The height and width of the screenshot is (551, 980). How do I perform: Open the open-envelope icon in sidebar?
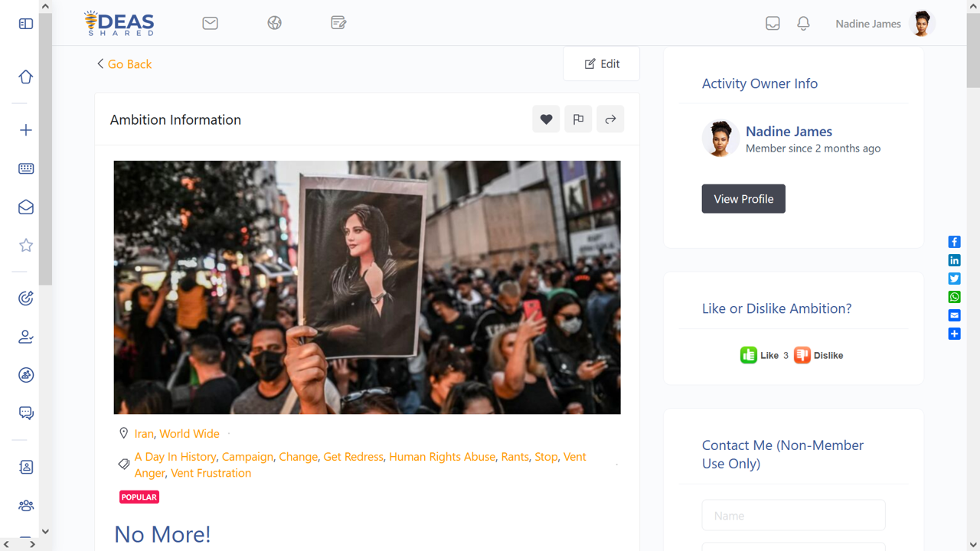tap(26, 207)
